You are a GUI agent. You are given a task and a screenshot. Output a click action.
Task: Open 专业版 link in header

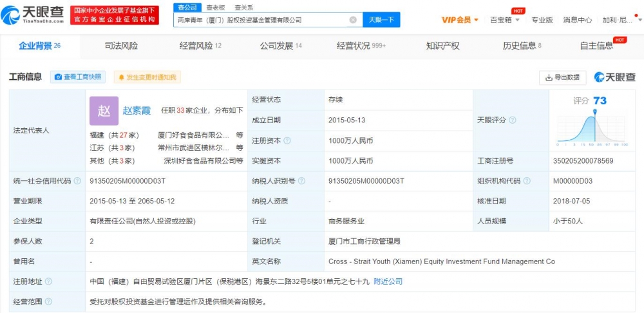pyautogui.click(x=542, y=20)
